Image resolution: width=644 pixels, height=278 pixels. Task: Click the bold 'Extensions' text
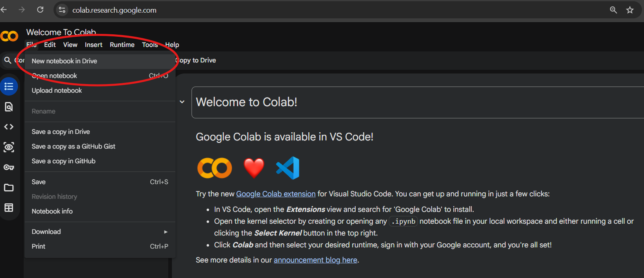[305, 209]
